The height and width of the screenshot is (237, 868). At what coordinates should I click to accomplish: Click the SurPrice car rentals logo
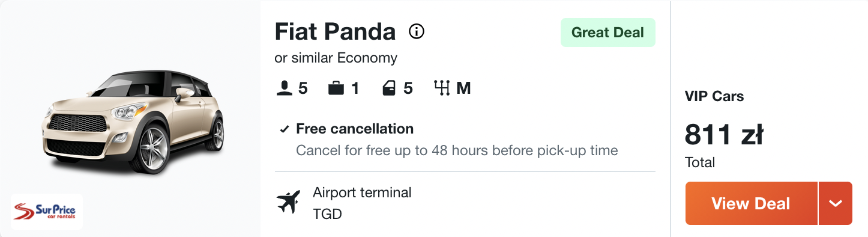(47, 212)
